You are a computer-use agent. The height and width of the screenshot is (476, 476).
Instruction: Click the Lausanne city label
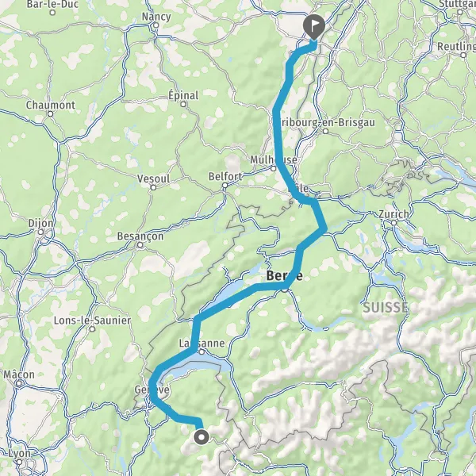202,344
